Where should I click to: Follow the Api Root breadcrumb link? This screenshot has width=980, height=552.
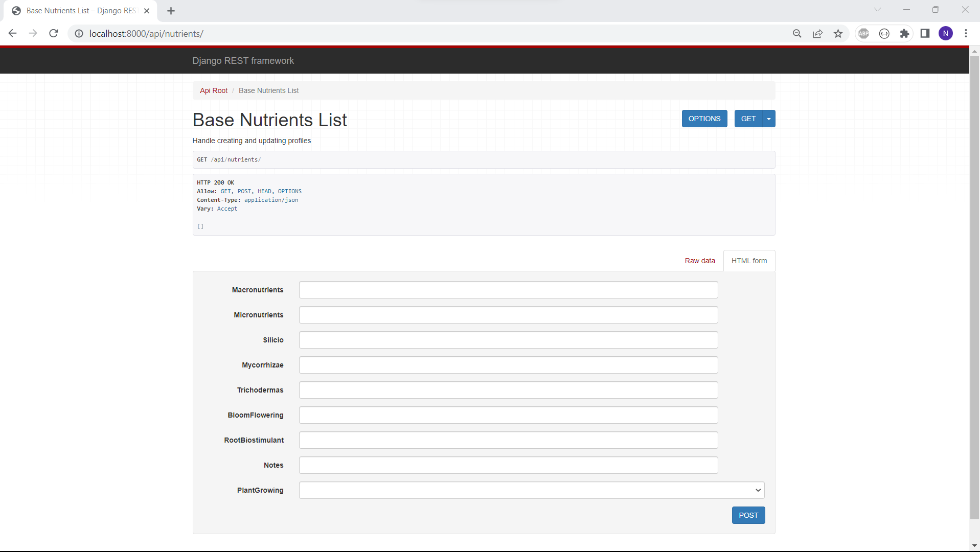[214, 90]
